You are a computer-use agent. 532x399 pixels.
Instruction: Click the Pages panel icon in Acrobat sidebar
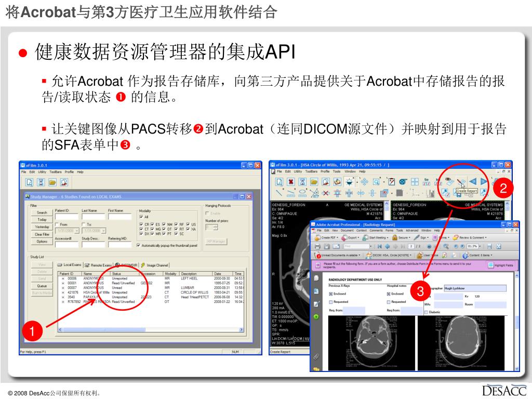316,278
